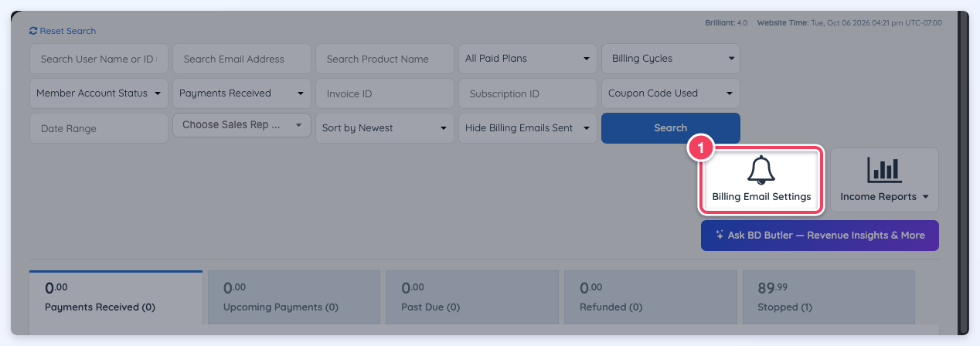Open the Billing Cycles dropdown
This screenshot has height=346, width=980.
(x=671, y=58)
